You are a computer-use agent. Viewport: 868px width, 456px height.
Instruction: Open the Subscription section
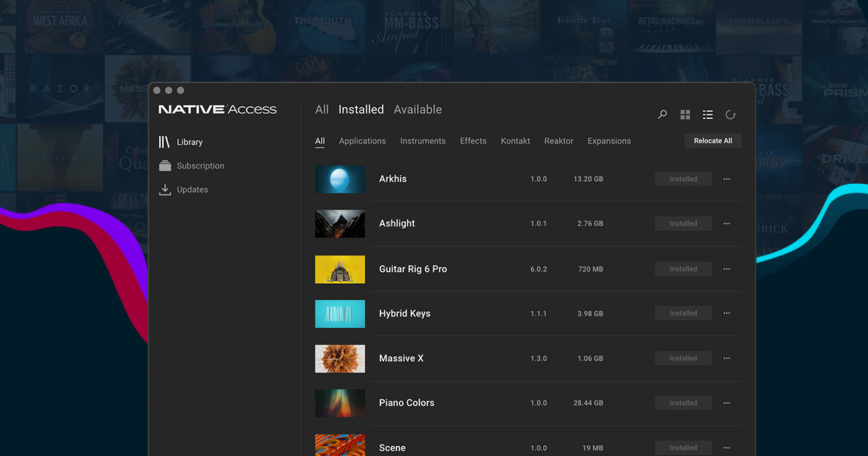coord(200,166)
